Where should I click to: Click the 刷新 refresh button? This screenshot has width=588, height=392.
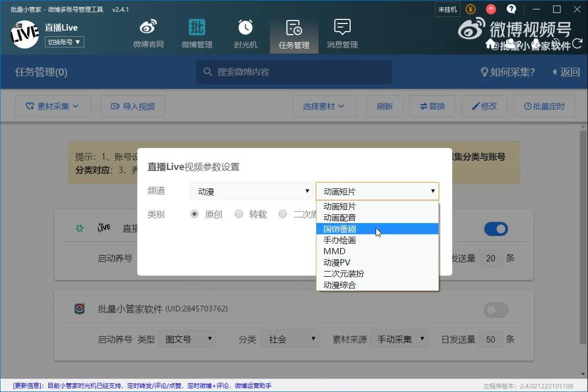[x=385, y=106]
